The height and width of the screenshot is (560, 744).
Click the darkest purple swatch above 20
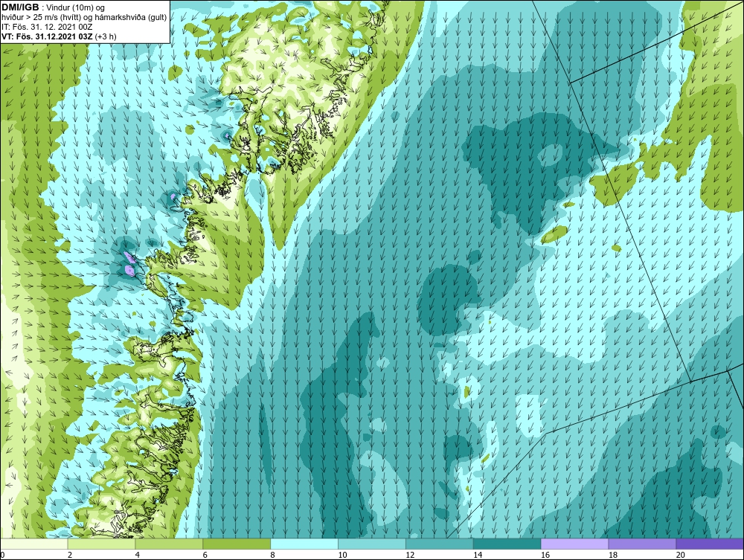[x=710, y=544]
